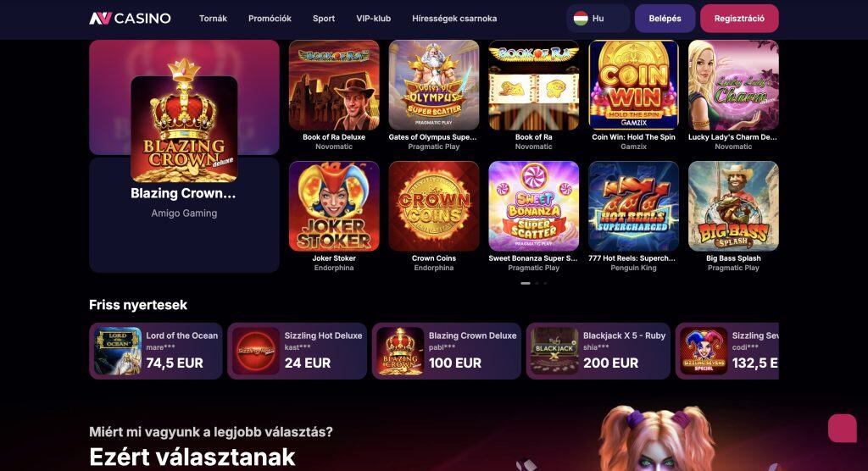Open the floating pink chat widget
The height and width of the screenshot is (471, 868).
pyautogui.click(x=842, y=428)
